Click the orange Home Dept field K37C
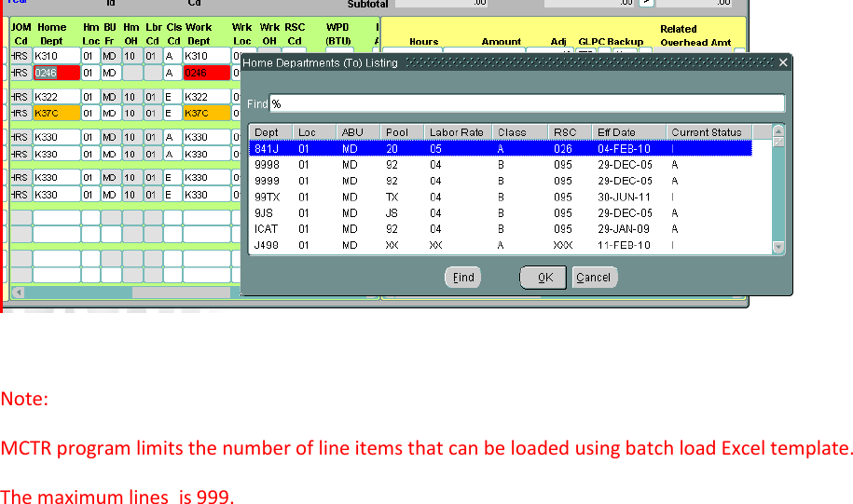The image size is (853, 504). (x=57, y=113)
